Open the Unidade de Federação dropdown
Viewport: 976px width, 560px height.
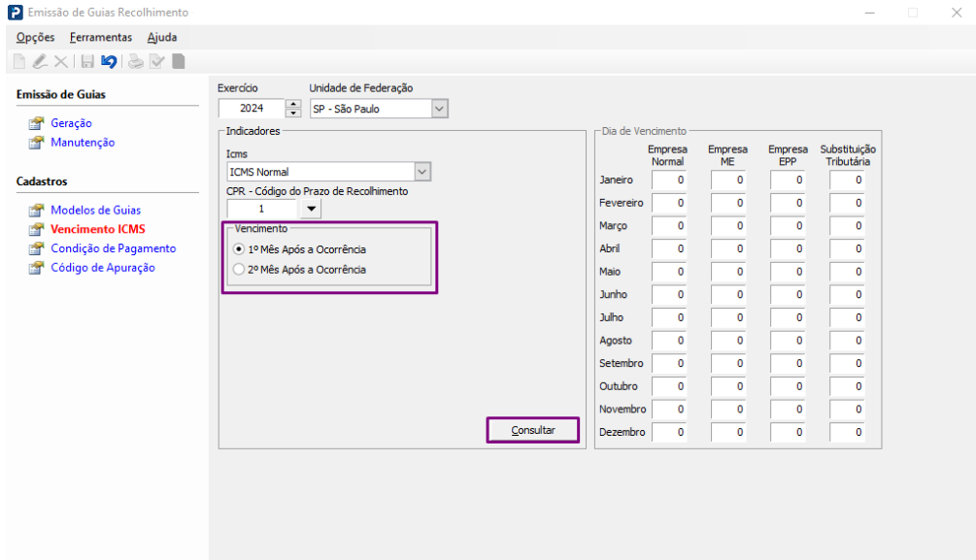(x=439, y=109)
